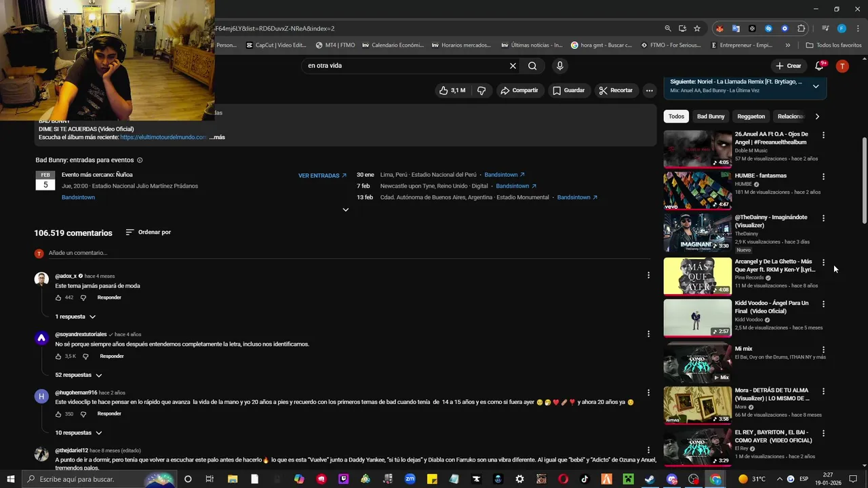The width and height of the screenshot is (868, 488).
Task: Expand 52 respuestas under @soyandrextutoriales comment
Action: click(x=78, y=375)
